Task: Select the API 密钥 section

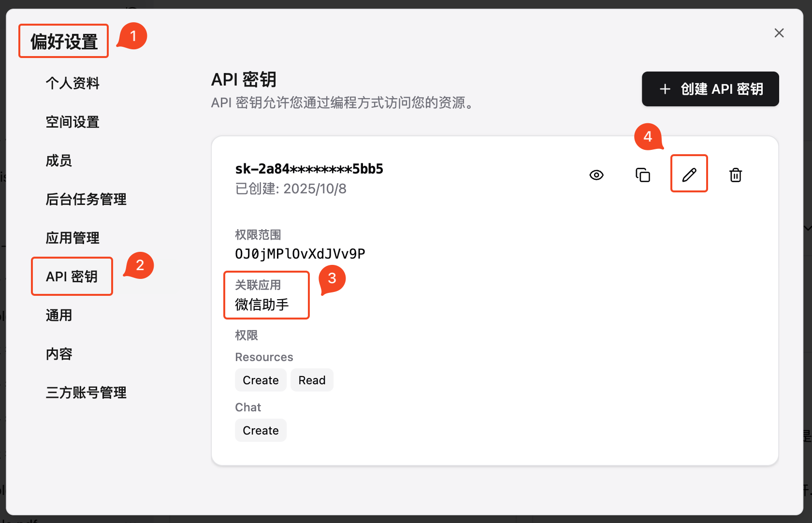Action: point(72,276)
